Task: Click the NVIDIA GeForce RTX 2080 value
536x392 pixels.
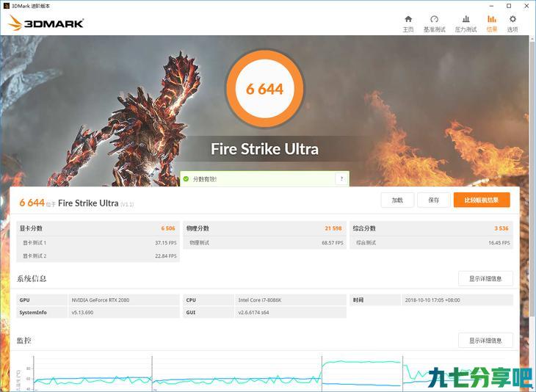Action: coord(101,300)
